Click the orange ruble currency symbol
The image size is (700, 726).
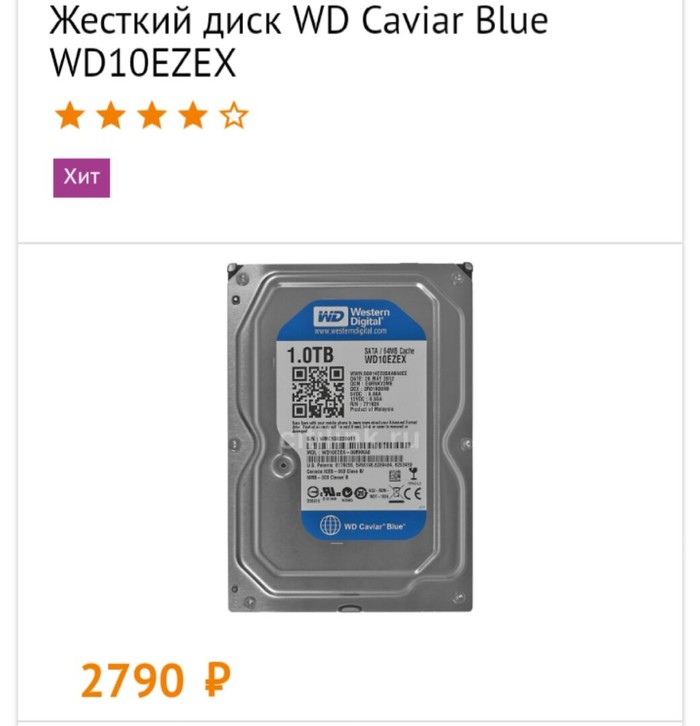click(217, 681)
